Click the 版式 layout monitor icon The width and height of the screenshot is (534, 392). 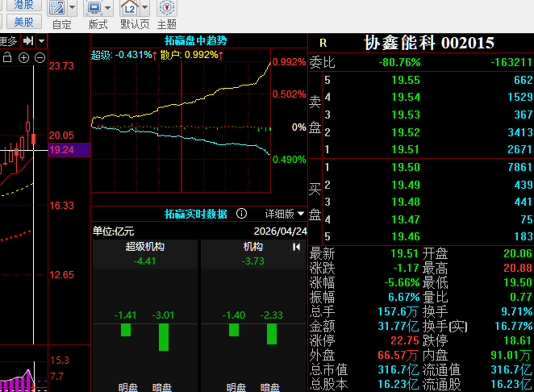94,7
